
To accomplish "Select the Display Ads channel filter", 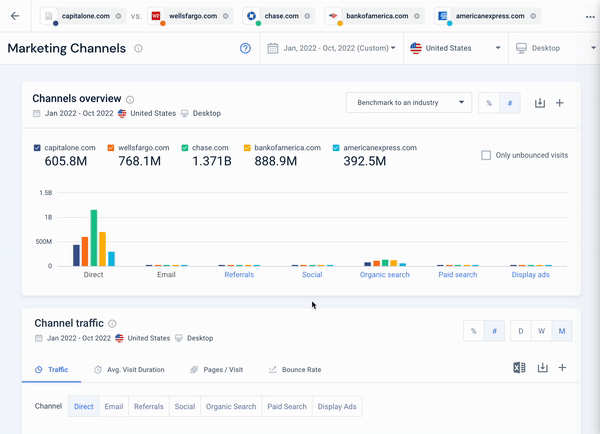I will pos(337,406).
